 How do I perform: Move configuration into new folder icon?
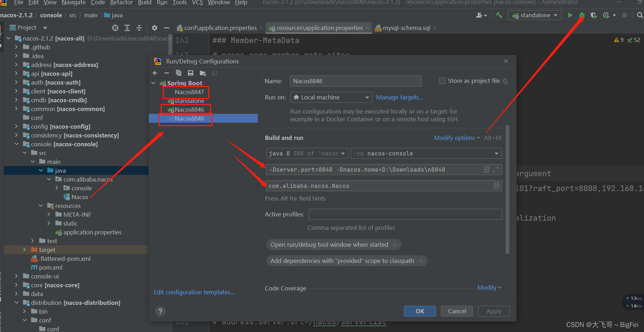[203, 73]
